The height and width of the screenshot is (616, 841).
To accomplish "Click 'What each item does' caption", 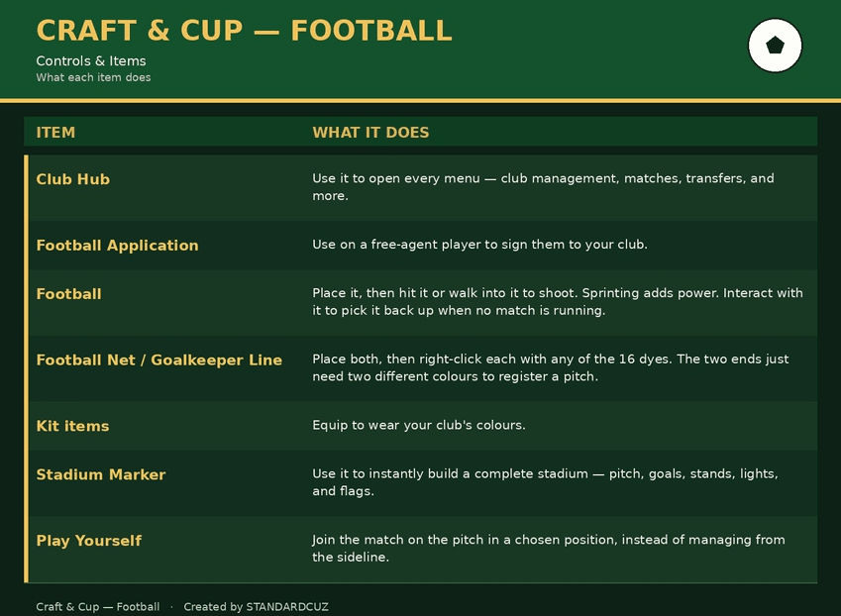I will (93, 77).
